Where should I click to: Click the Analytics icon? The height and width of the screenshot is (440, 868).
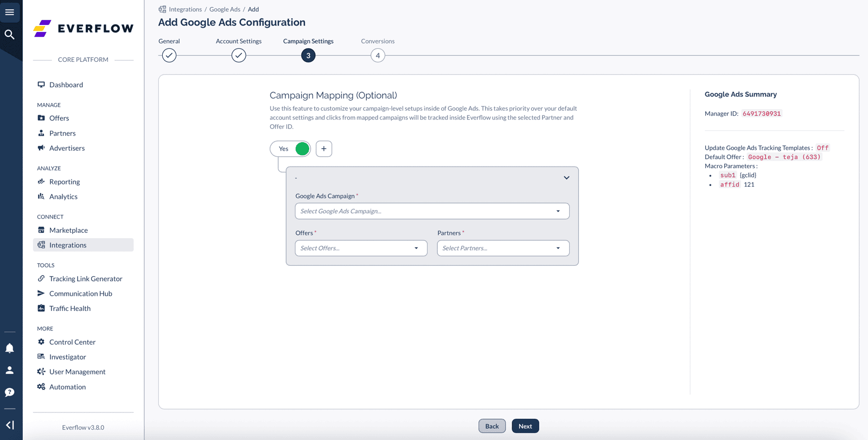click(x=41, y=196)
